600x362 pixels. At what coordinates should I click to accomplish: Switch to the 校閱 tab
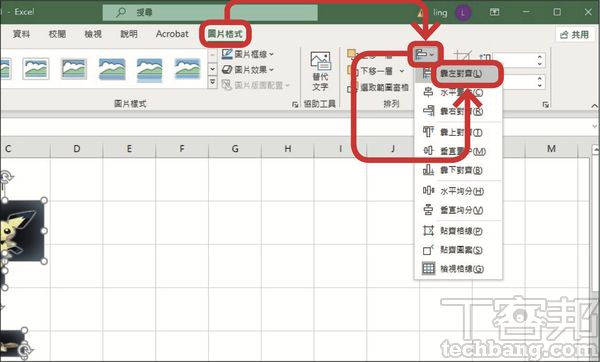[x=57, y=34]
